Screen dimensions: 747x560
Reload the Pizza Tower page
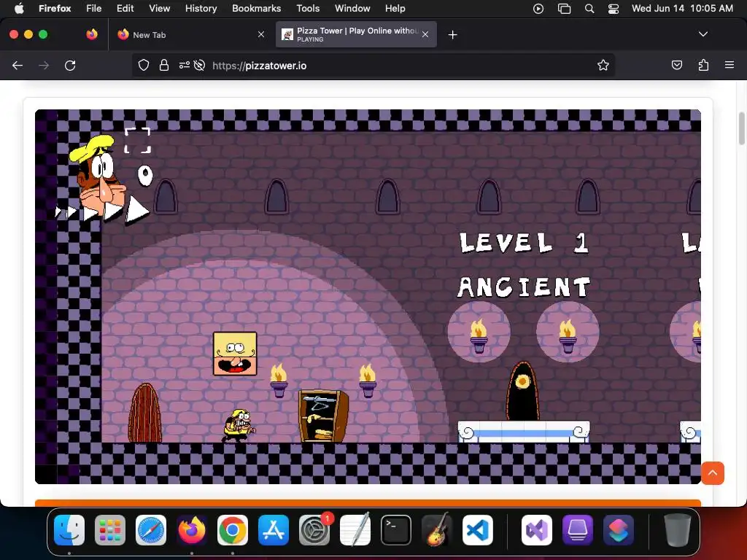[70, 65]
